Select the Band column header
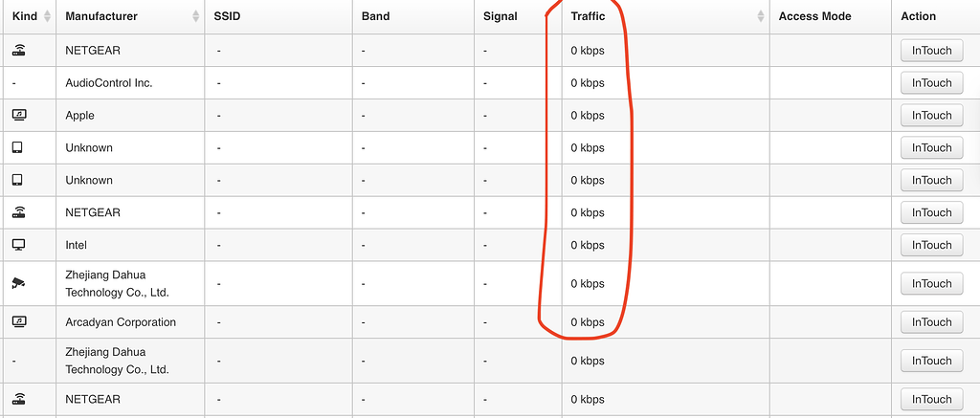The width and height of the screenshot is (980, 418). (x=375, y=16)
